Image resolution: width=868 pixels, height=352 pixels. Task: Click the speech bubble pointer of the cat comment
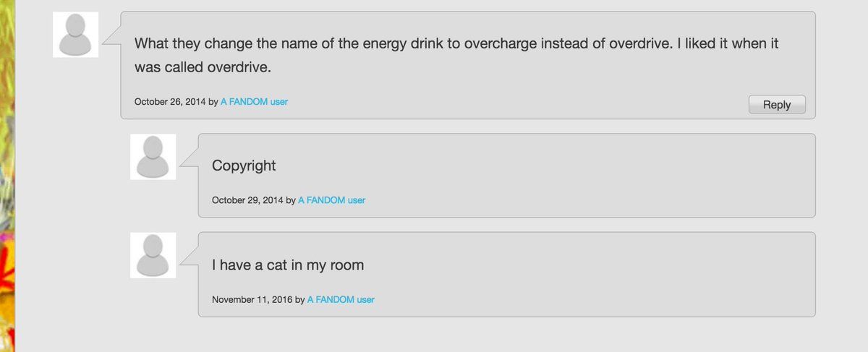(x=188, y=259)
